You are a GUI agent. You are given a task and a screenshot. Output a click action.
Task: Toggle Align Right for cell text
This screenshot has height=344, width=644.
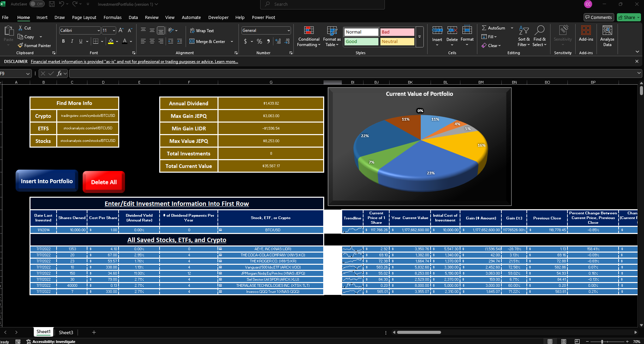click(161, 41)
